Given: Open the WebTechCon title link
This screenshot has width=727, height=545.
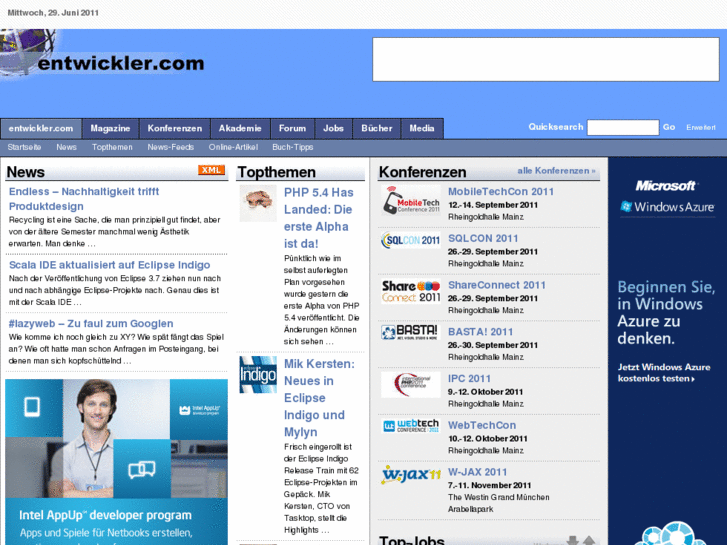Looking at the screenshot, I should point(482,425).
